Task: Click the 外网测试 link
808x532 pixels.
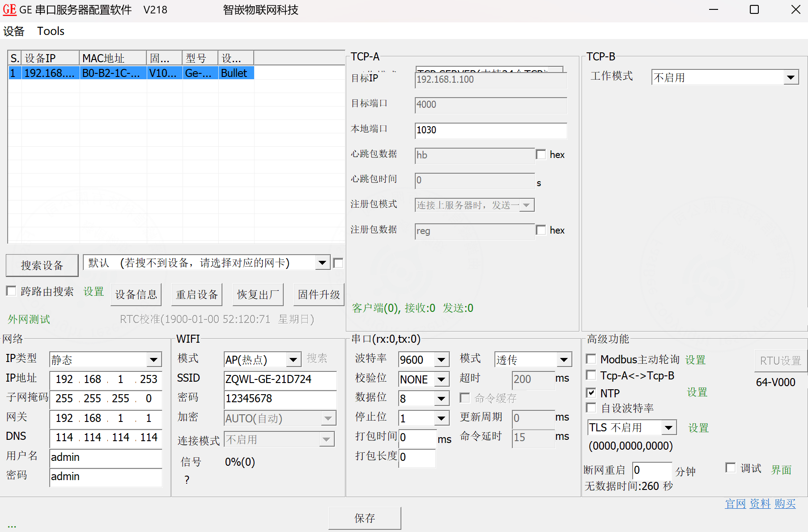Action: click(x=28, y=319)
